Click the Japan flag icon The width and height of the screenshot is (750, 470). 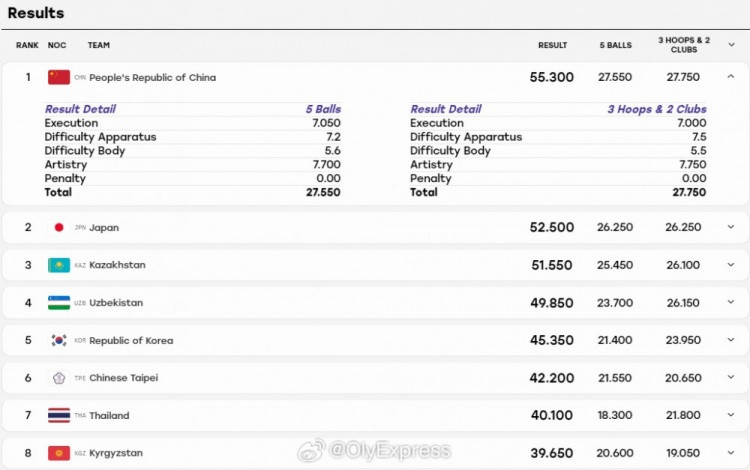(59, 228)
